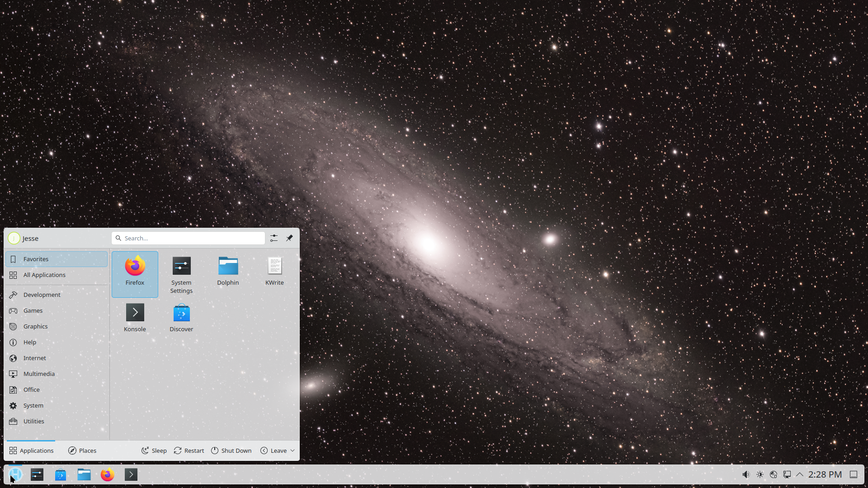Open the System category
Viewport: 868px width, 488px height.
coord(57,405)
